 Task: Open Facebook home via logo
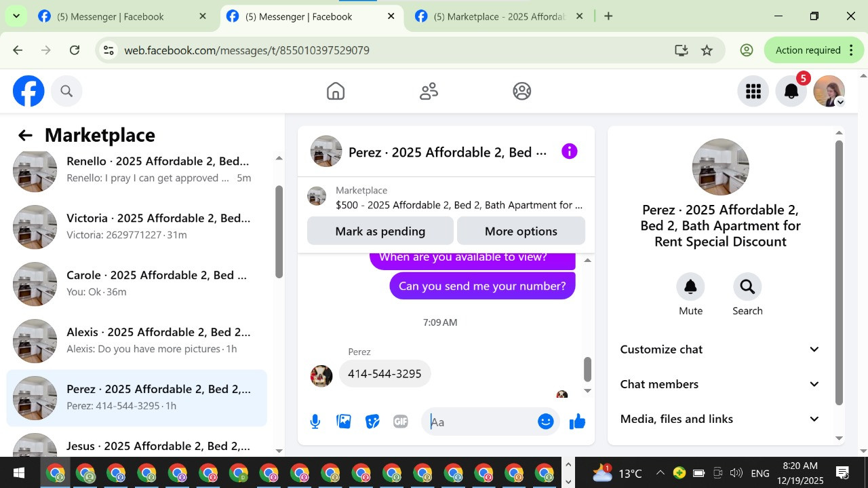coord(28,91)
